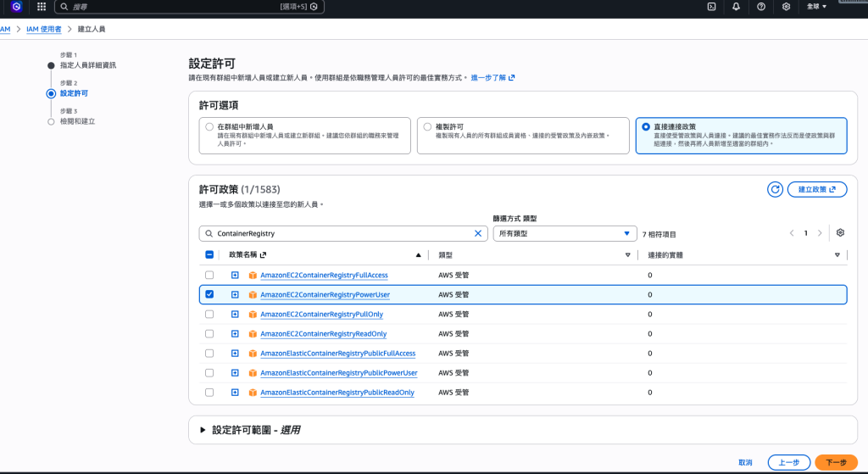868x474 pixels.
Task: Click the external link icon beside 政策名稱
Action: pos(263,254)
